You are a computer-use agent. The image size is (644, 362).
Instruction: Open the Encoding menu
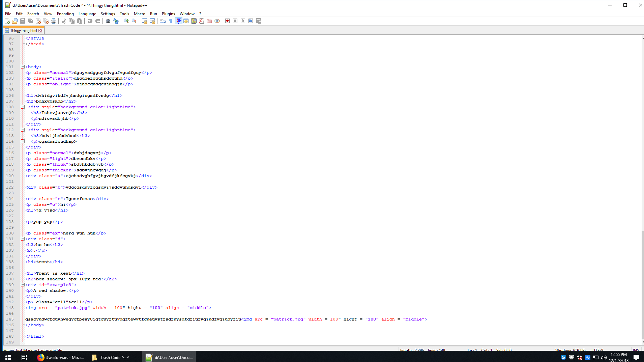[x=65, y=14]
